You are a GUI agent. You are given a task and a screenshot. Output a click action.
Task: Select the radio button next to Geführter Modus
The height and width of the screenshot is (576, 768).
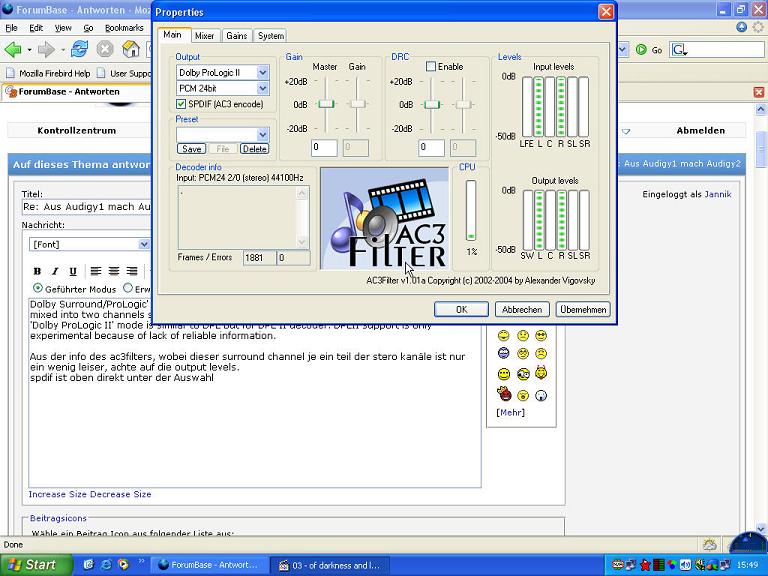(x=128, y=288)
